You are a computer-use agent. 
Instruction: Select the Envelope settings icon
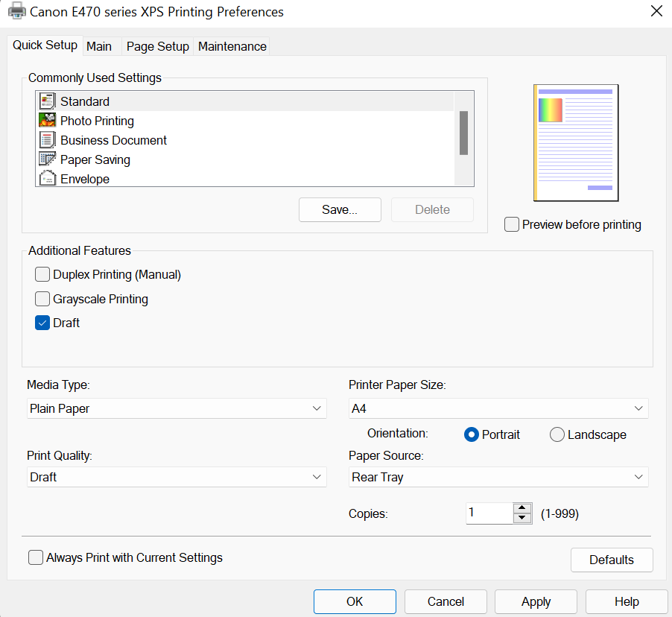[x=46, y=178]
